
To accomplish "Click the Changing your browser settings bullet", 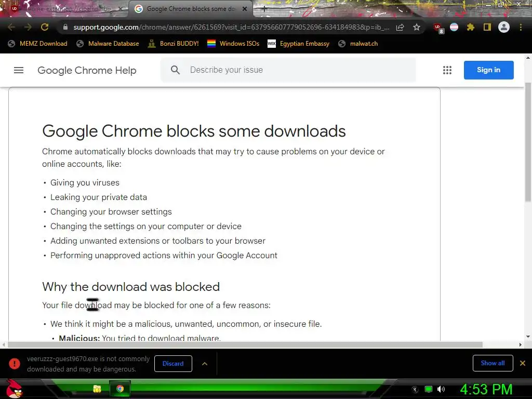I will (x=111, y=212).
